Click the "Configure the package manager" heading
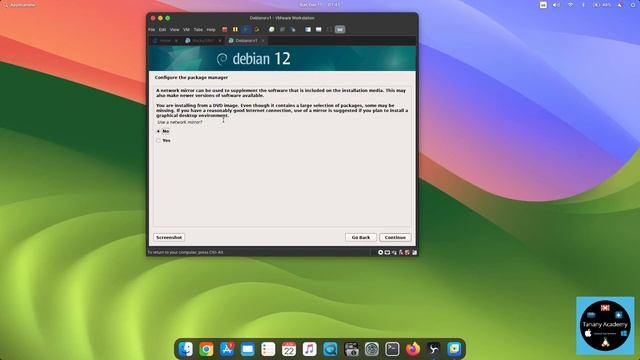 point(191,77)
